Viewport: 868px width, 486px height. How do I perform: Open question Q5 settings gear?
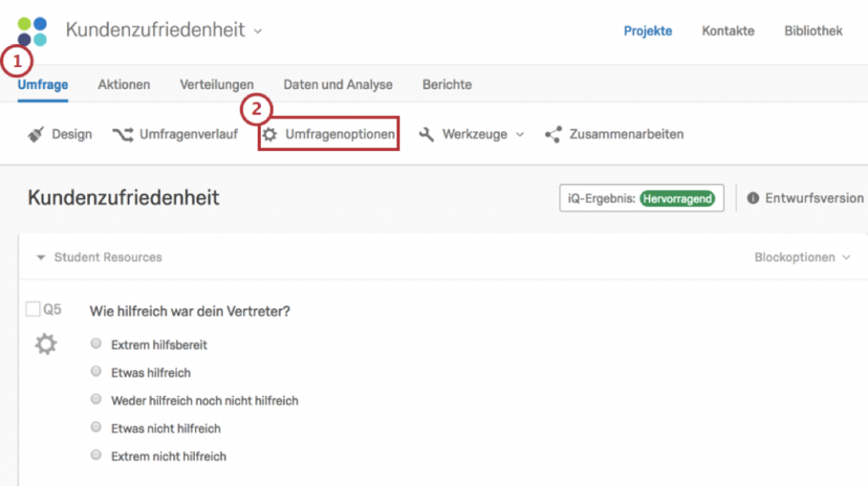[46, 344]
